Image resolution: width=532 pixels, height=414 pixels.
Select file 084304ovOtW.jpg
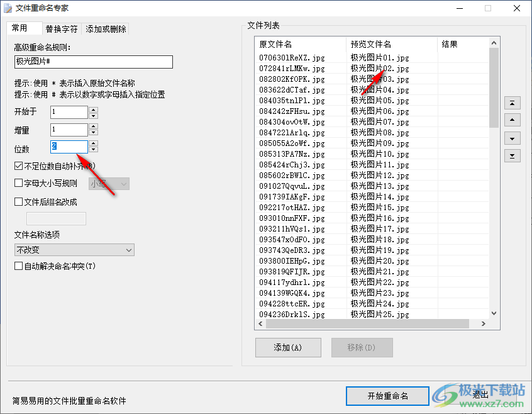click(292, 122)
